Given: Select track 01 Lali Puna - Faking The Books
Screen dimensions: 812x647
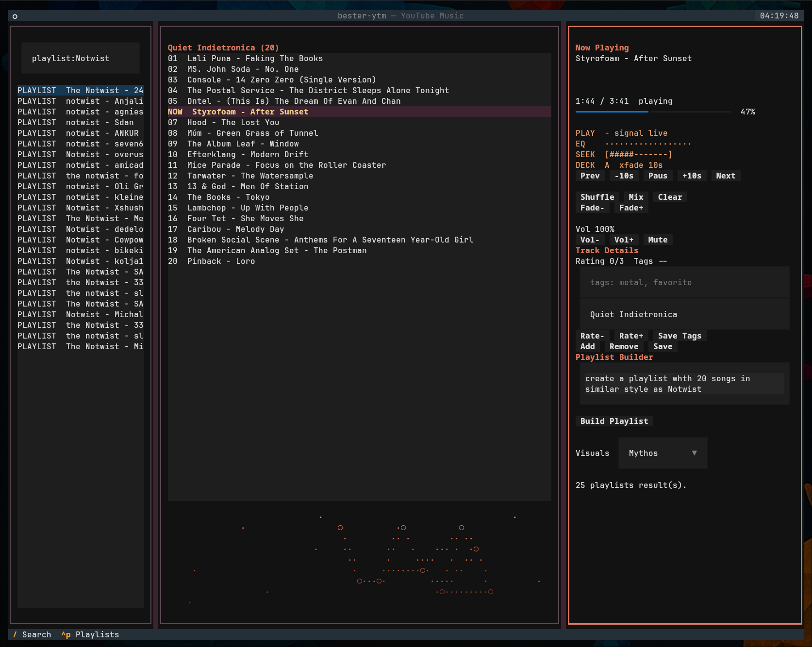Looking at the screenshot, I should (360, 58).
